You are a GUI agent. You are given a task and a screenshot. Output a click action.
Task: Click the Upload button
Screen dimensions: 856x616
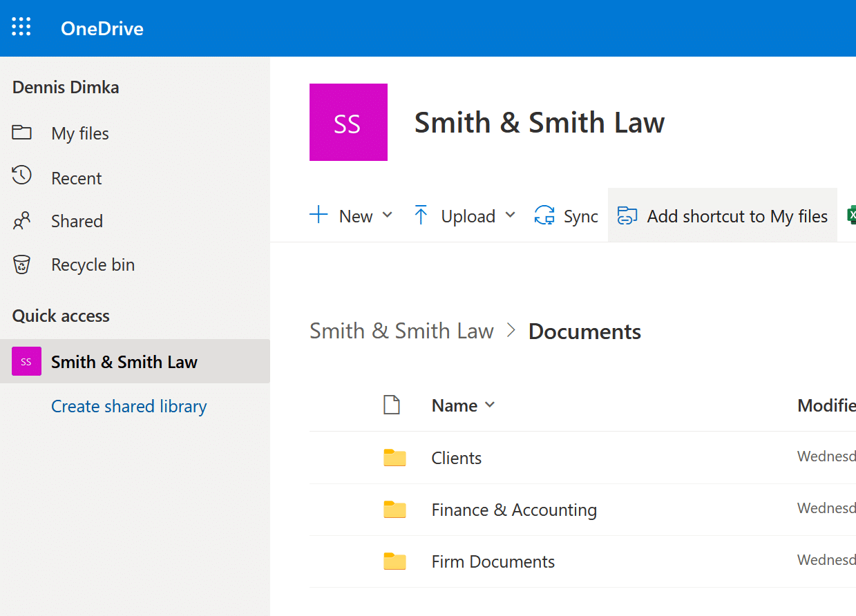(464, 215)
